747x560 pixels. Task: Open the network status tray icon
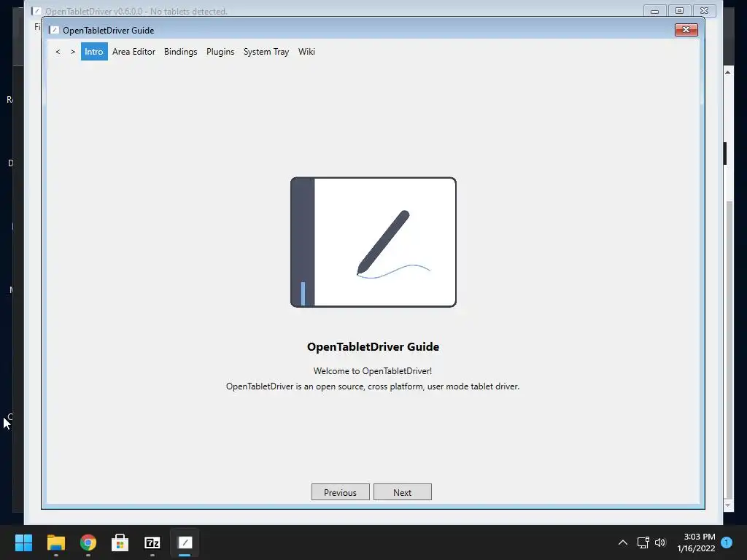[643, 542]
